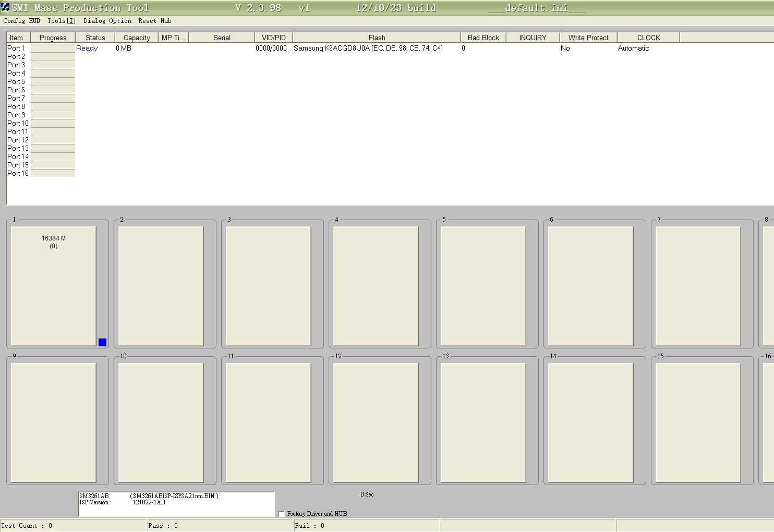Click device slot 12 panel

[x=376, y=422]
